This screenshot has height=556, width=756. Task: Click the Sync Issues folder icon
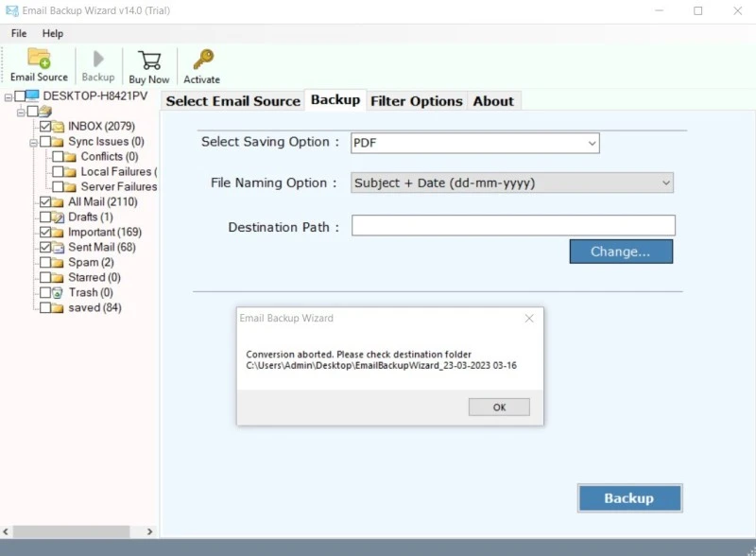(x=58, y=142)
